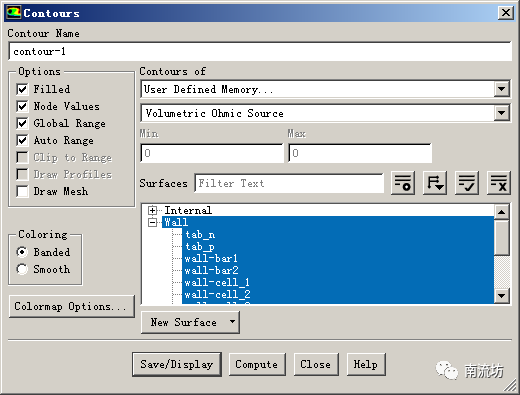This screenshot has height=395, width=520.
Task: Select the wall-bar2 surface
Action: (211, 271)
